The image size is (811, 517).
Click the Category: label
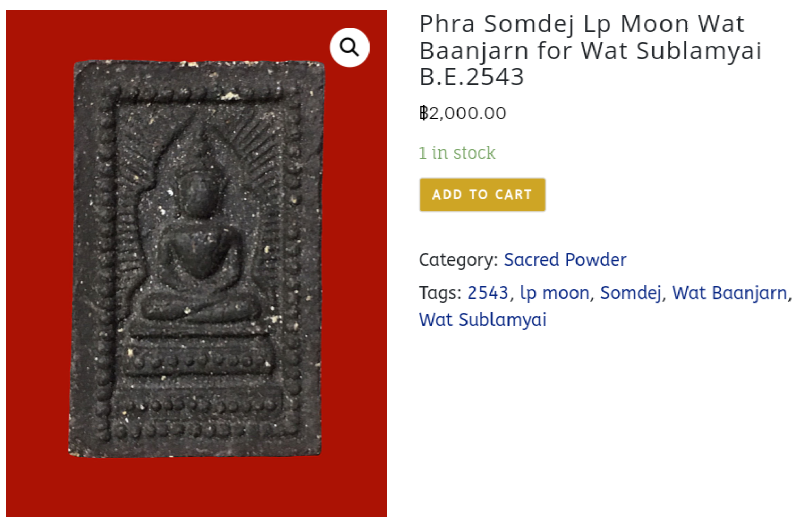[458, 260]
